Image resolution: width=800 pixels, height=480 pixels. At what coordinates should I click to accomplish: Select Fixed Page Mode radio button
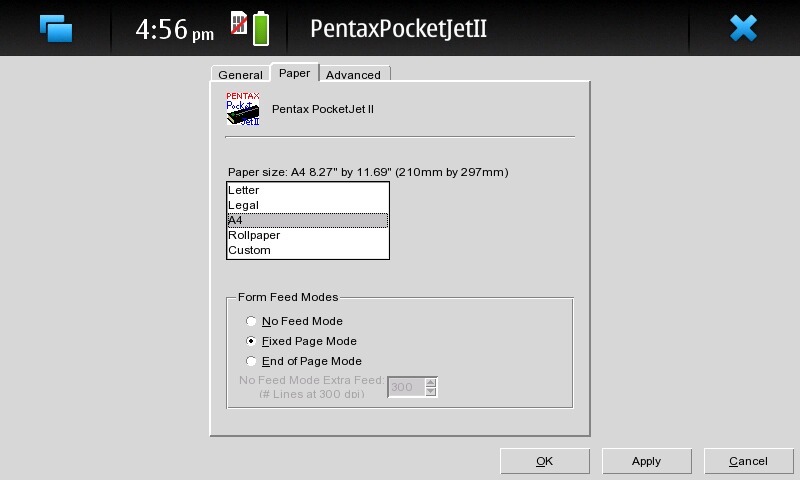251,341
